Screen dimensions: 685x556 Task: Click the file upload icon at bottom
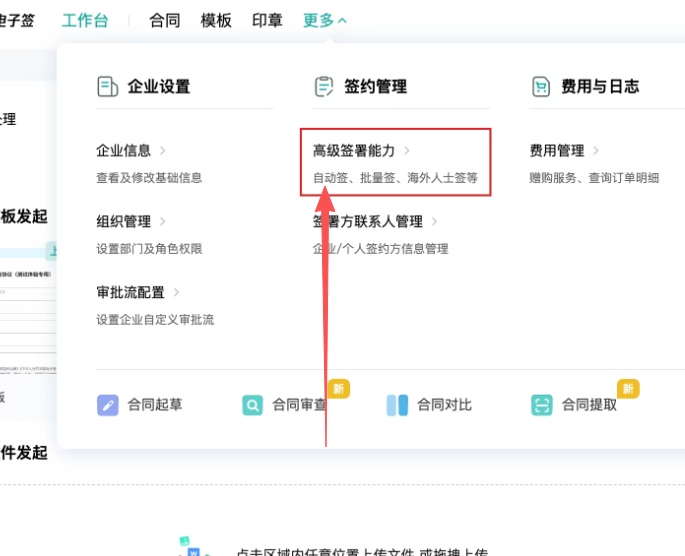[194, 546]
